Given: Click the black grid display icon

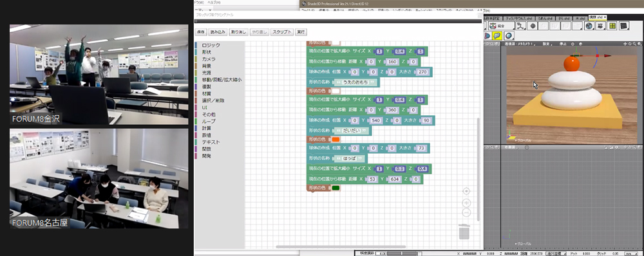Looking at the screenshot, I should [x=624, y=26].
